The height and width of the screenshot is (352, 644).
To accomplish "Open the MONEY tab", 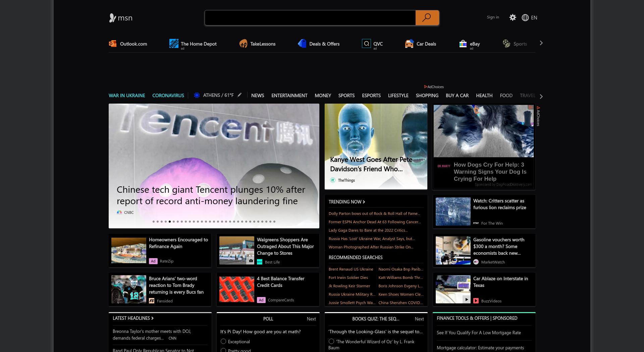I will [x=323, y=96].
